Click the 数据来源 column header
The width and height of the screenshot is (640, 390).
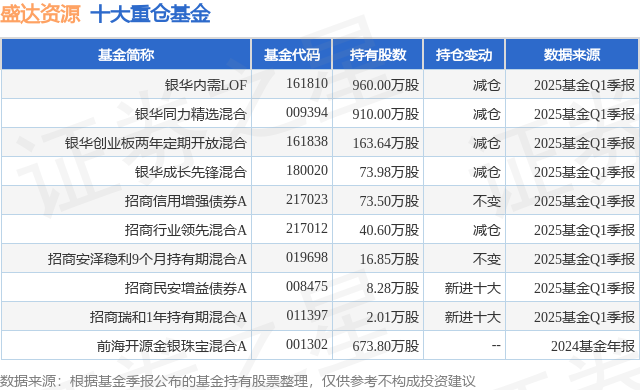tap(572, 55)
